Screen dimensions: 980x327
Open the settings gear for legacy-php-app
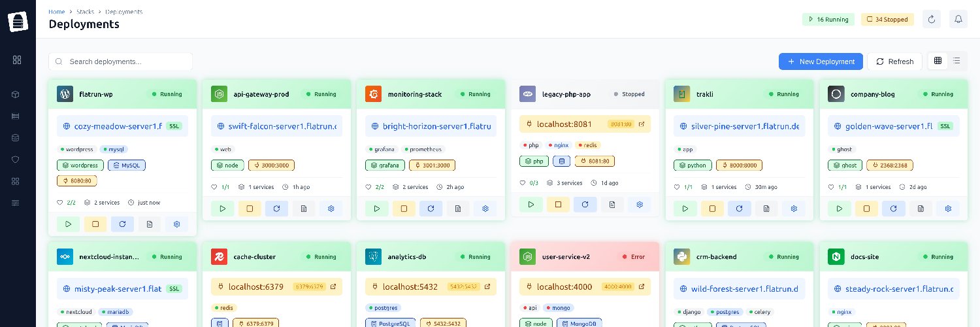(639, 204)
